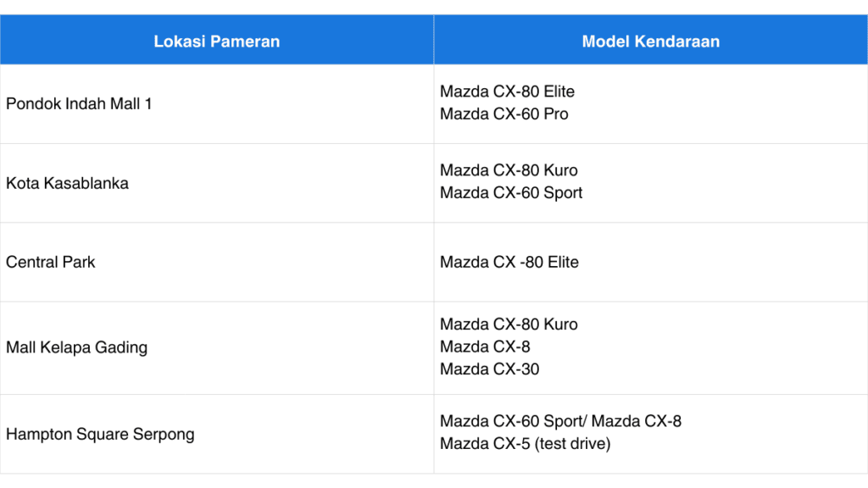Select the Mall Kelapa Gading cell
Viewport: 868px width, 488px height.
(x=76, y=347)
